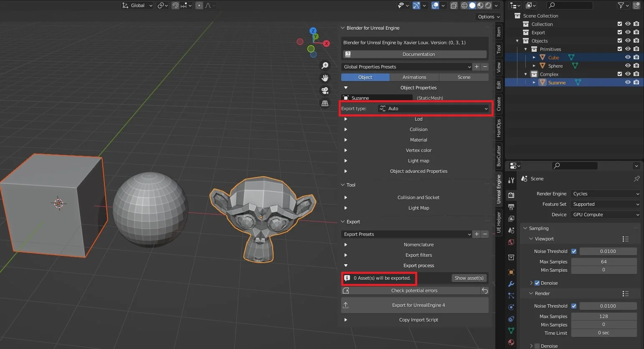Screen dimensions: 644x349
Task: Toggle the Noise Threshold checkbox under Viewport sampling
Action: (574, 251)
